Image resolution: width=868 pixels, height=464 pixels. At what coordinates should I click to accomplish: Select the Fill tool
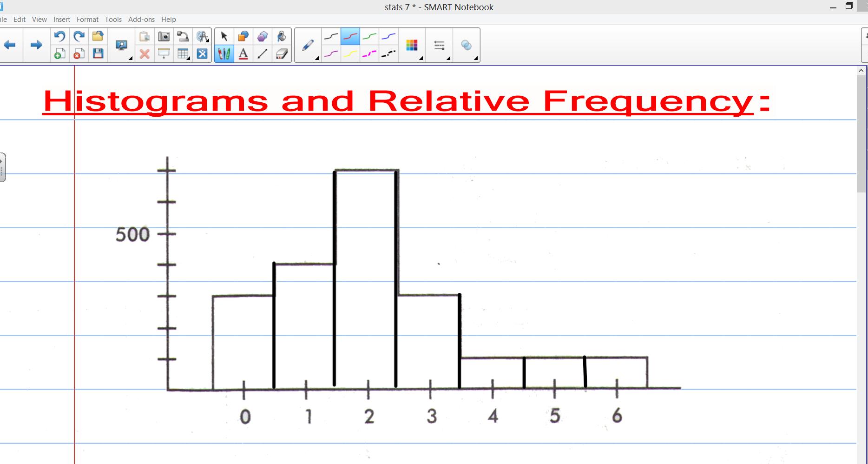(281, 35)
